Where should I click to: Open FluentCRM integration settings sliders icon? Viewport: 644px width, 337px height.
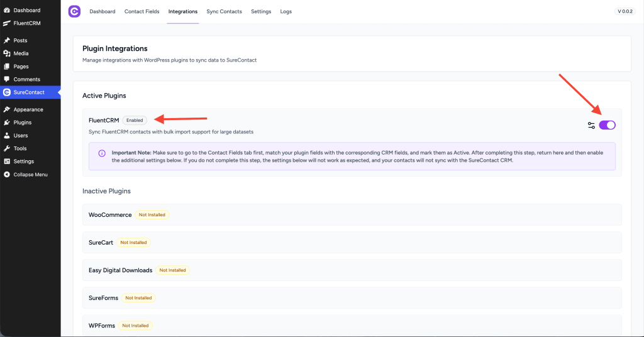[591, 125]
